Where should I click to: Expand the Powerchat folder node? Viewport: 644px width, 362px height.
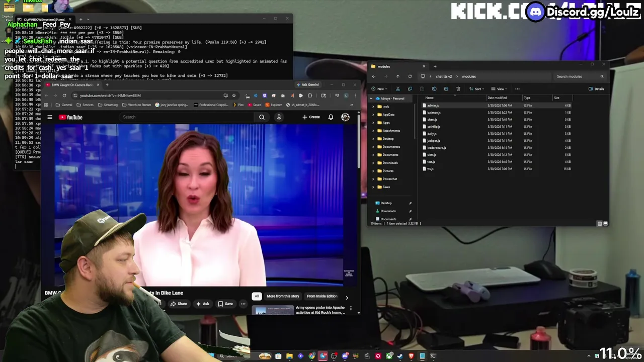(x=373, y=179)
